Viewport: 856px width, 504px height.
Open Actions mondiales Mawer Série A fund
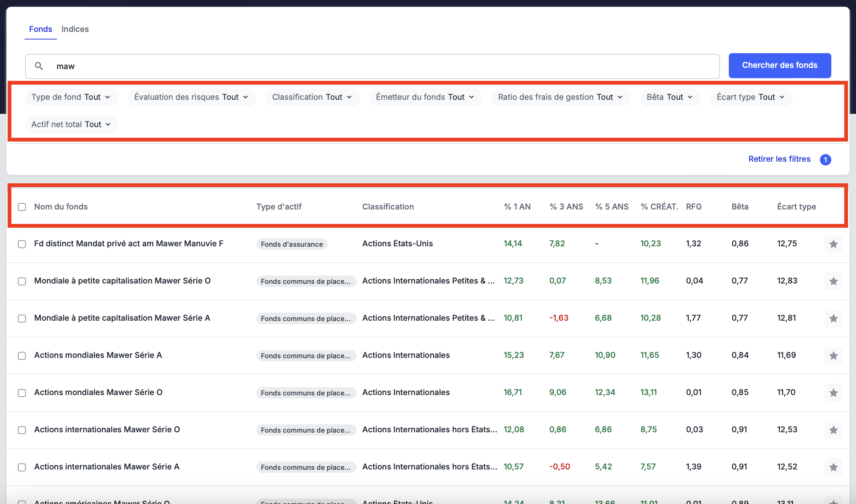(98, 355)
